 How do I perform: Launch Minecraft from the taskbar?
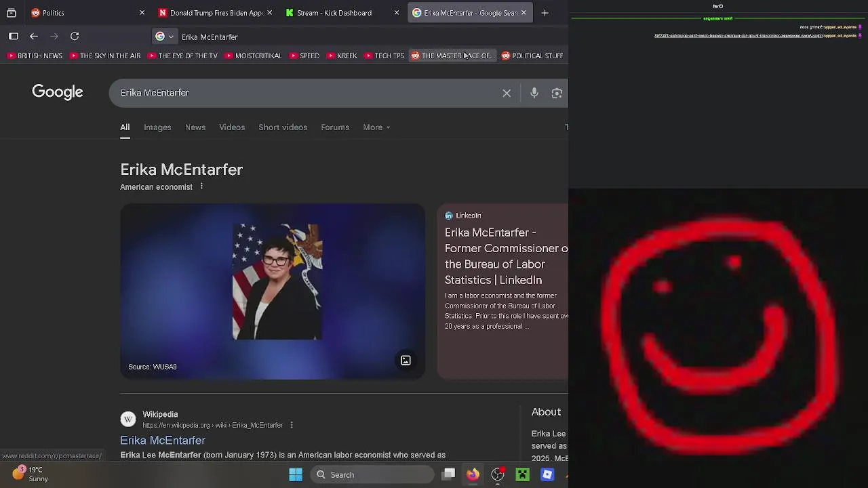coord(522,474)
